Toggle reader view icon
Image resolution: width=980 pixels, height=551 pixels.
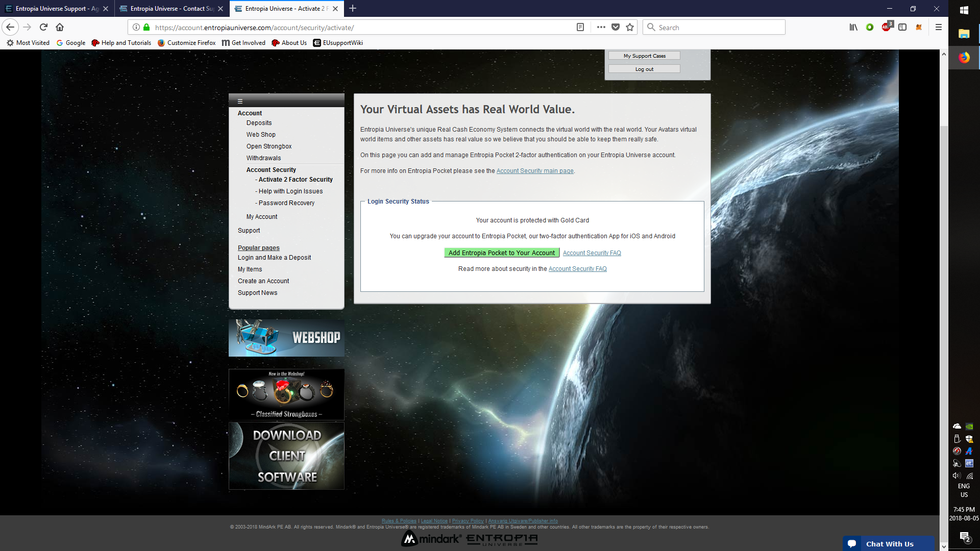point(580,27)
